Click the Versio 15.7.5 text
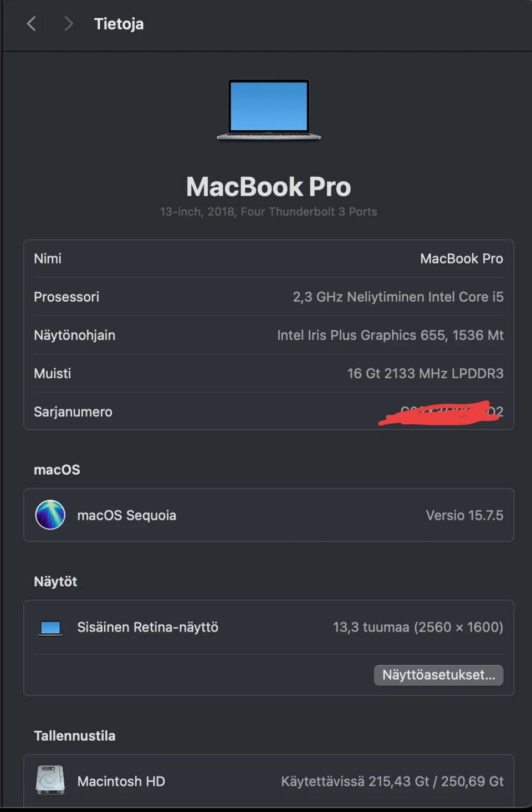This screenshot has height=812, width=532. point(464,515)
